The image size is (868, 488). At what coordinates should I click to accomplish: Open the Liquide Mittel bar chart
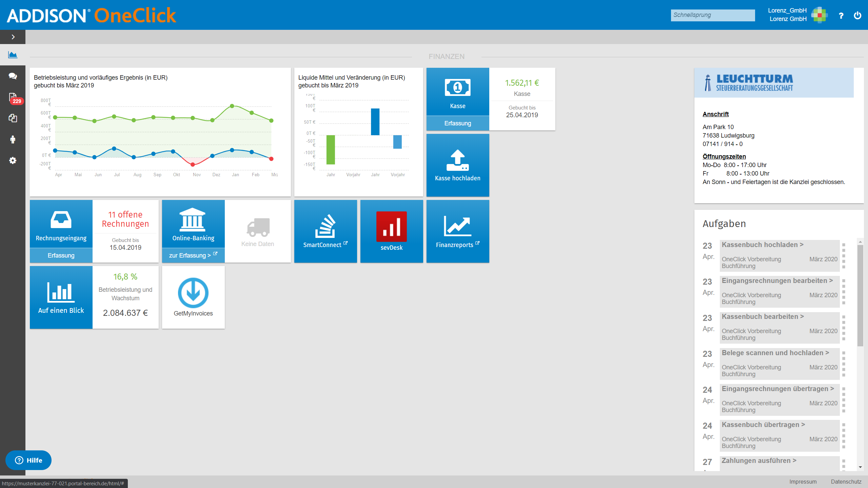[359, 132]
